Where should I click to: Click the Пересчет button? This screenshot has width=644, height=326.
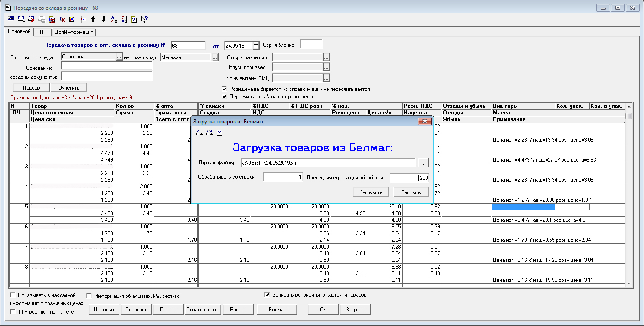[136, 310]
